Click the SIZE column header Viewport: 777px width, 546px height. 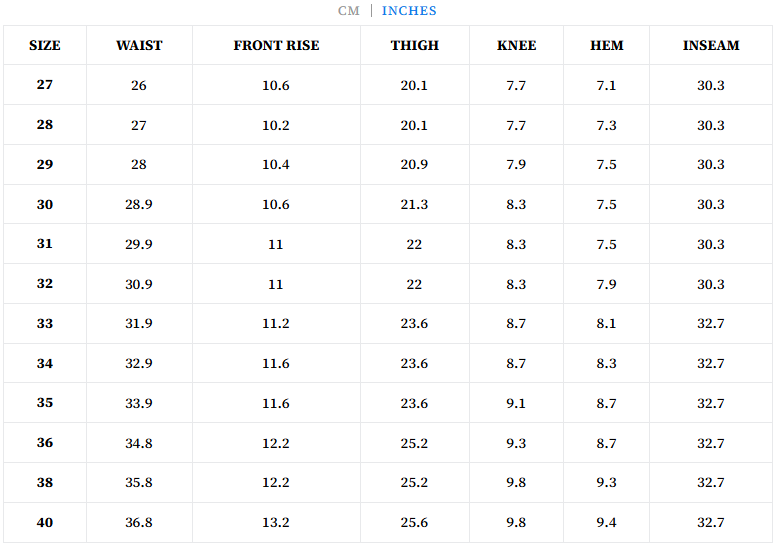pos(45,46)
